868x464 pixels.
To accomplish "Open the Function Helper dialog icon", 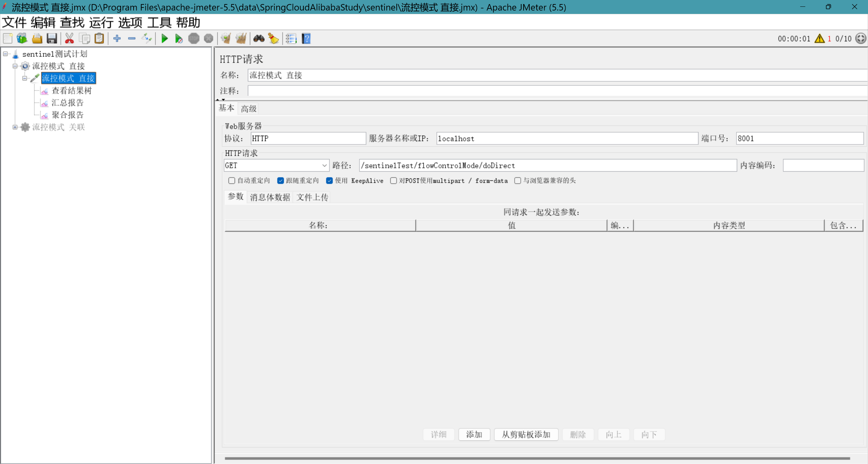I will coord(291,38).
